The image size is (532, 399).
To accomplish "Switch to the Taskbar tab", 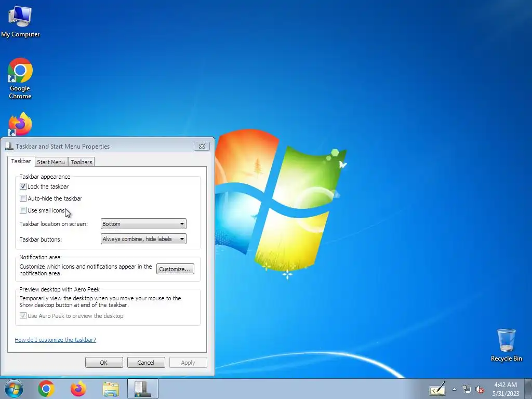I will [21, 161].
